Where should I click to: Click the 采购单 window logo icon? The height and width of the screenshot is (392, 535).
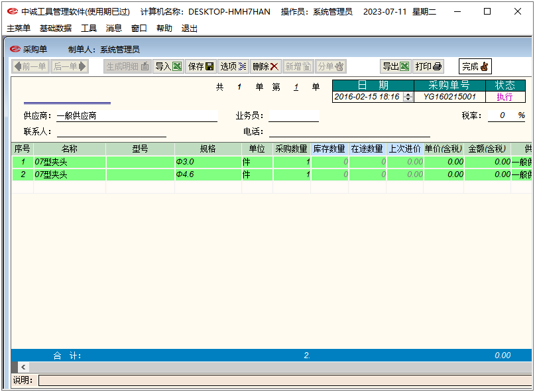point(15,50)
